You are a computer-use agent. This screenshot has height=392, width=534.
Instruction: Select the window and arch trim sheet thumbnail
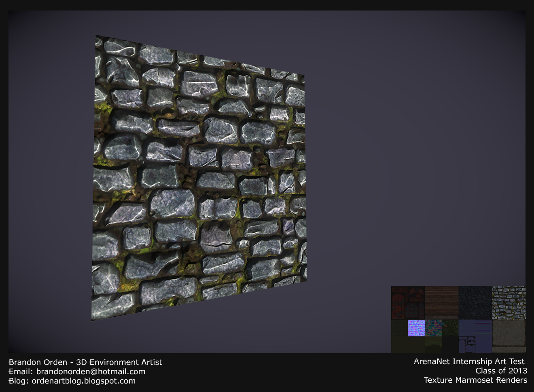click(x=467, y=345)
